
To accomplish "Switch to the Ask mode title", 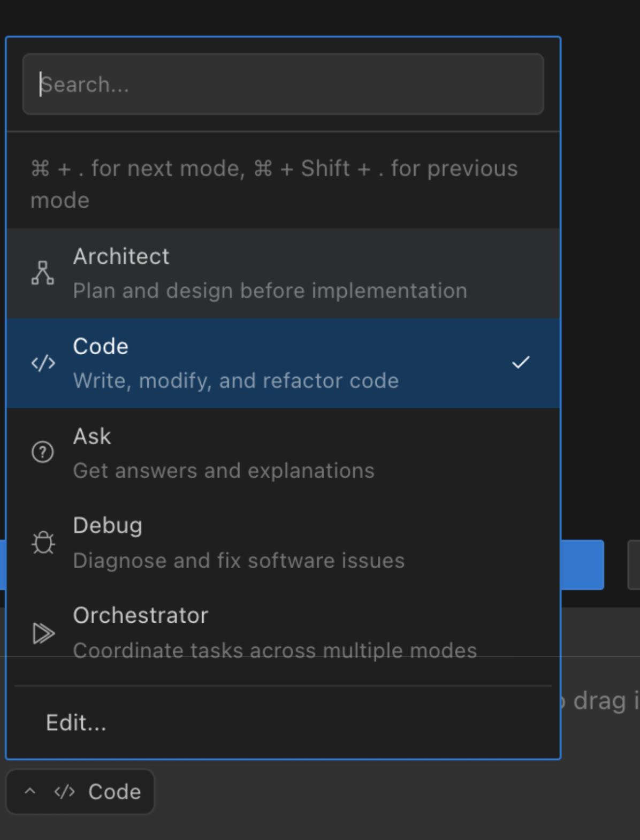I will (x=92, y=437).
